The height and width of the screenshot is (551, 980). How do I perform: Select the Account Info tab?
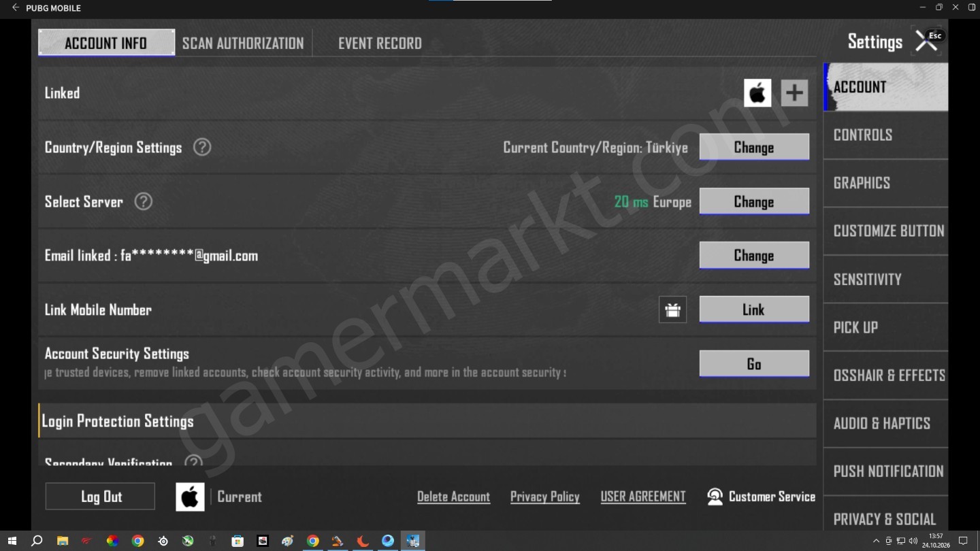coord(106,43)
